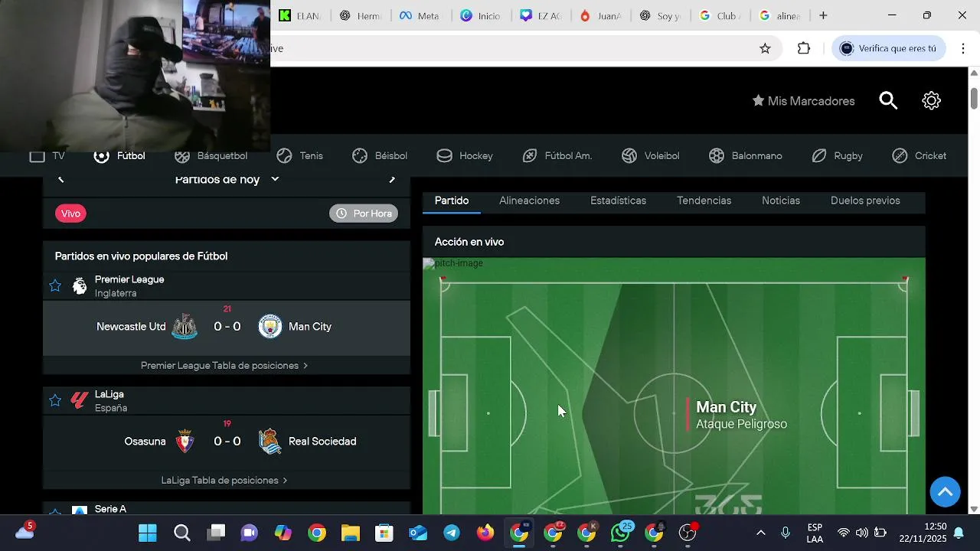Bookmark this page with the star icon
The width and height of the screenshot is (980, 551).
[x=765, y=48]
